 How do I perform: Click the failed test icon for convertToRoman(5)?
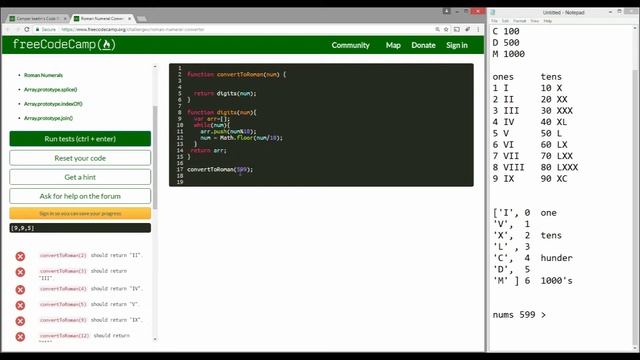coord(20,305)
